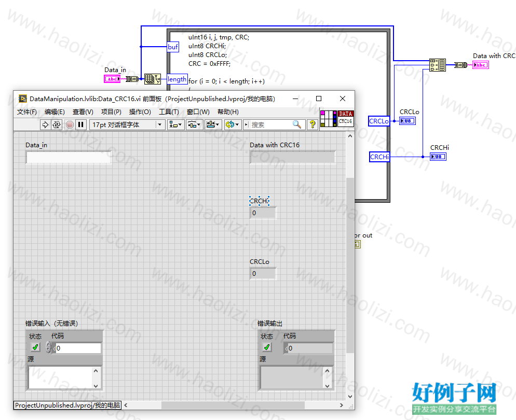This screenshot has width=516, height=420.
Task: Click the Abort Execution stop button
Action: (70, 124)
